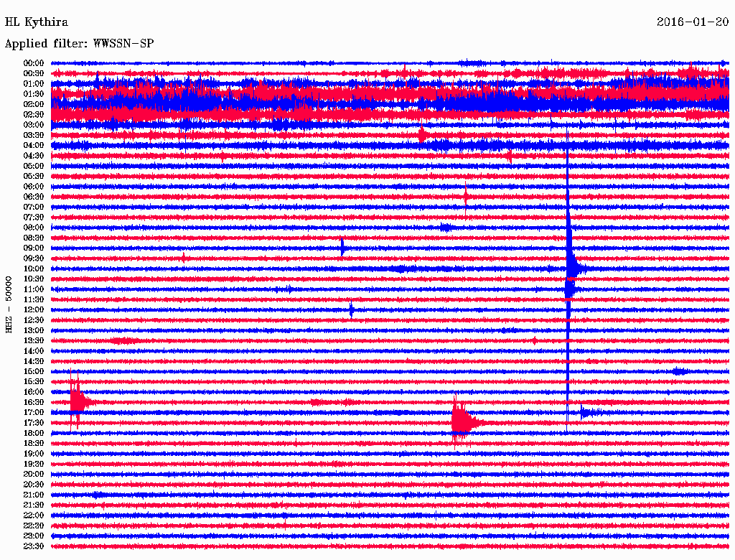Select the 10:30 time label
Screen dimensions: 735x560
(34, 279)
